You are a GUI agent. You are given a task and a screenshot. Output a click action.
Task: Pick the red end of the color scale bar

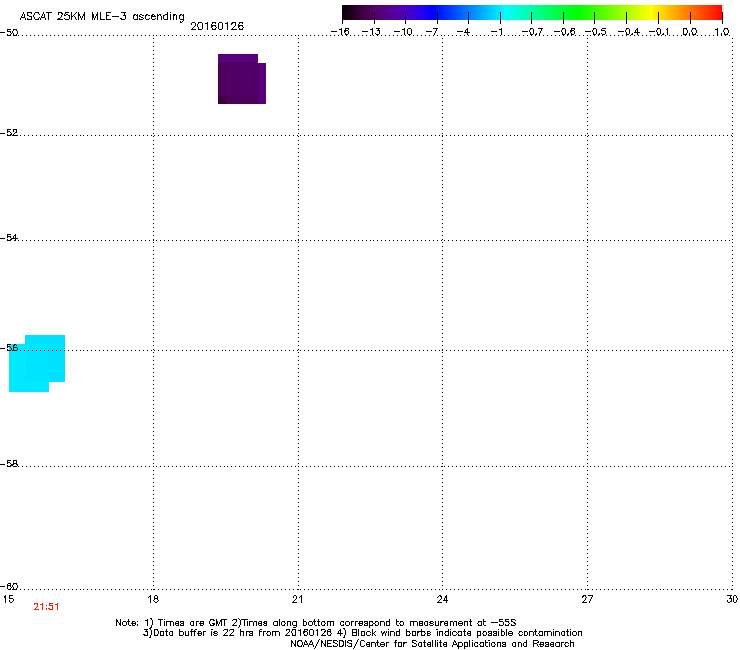(x=715, y=12)
